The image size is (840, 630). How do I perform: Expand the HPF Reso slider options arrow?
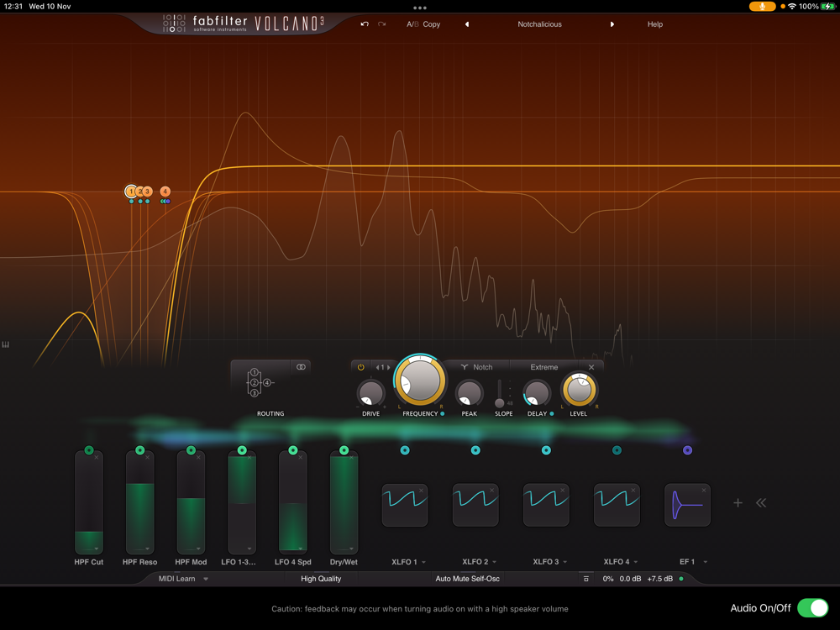(147, 549)
